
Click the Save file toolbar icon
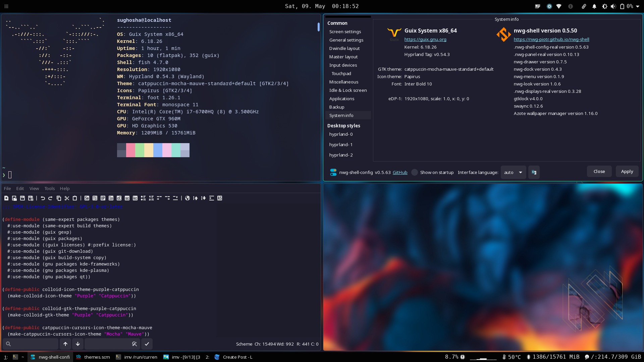click(x=22, y=198)
